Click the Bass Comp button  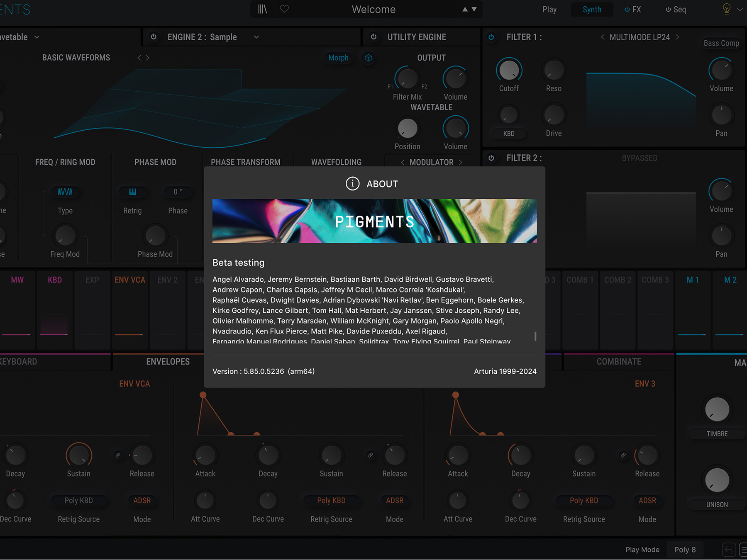[721, 43]
